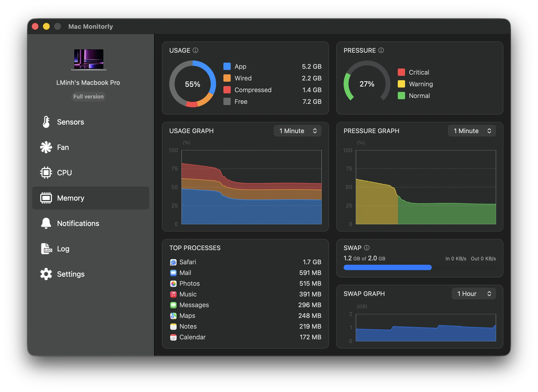The image size is (538, 392).
Task: Click the info icon next to SWAP
Action: [367, 248]
